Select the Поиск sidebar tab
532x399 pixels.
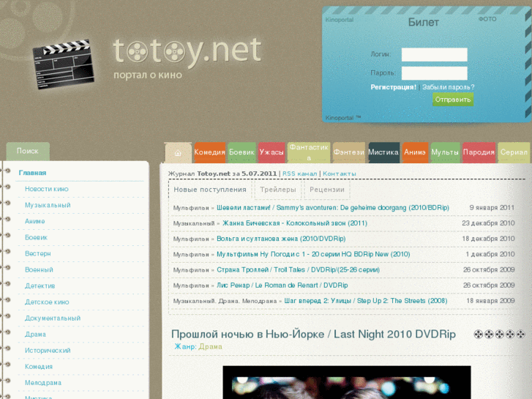28,152
